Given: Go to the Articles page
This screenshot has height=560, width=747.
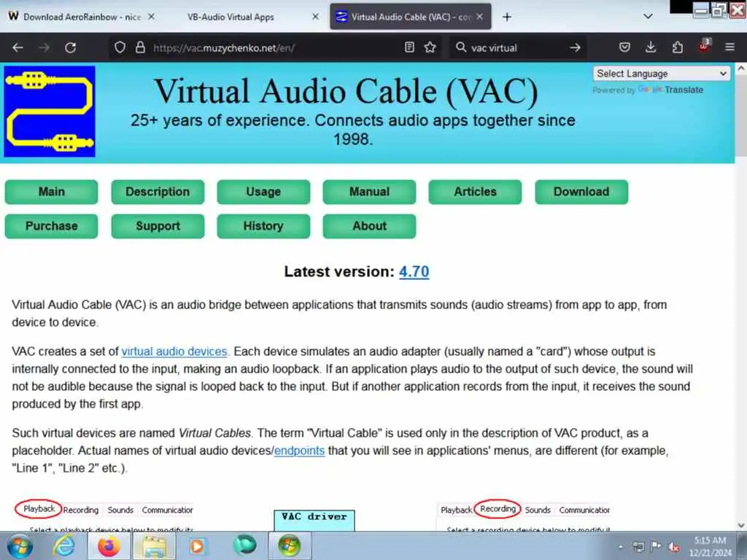Looking at the screenshot, I should (x=475, y=192).
